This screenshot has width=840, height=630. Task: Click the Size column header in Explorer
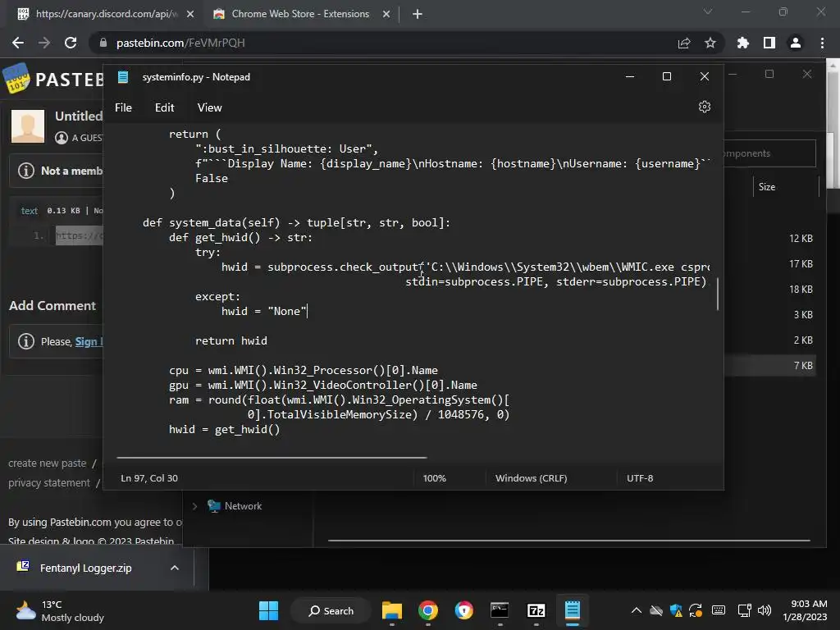tap(767, 187)
